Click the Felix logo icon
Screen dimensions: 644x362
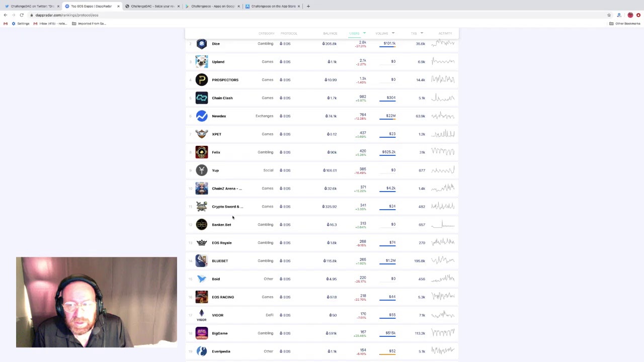[202, 152]
